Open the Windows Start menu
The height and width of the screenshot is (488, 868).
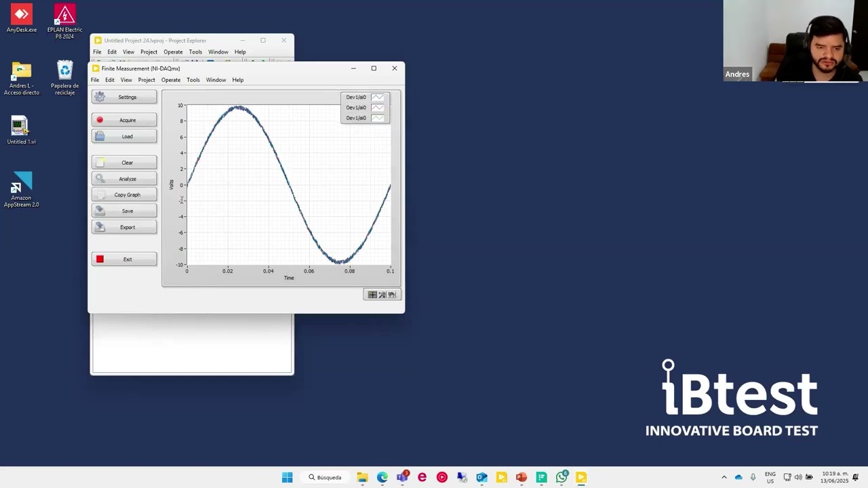(288, 477)
